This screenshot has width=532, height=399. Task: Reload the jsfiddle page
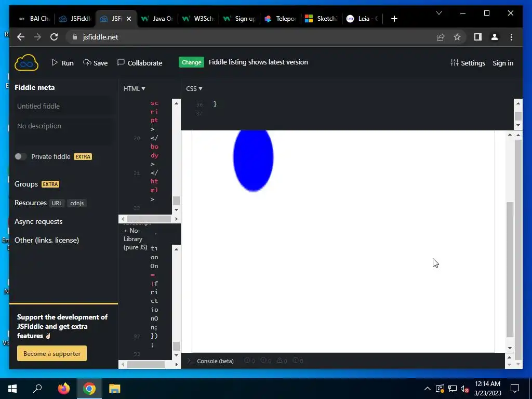click(x=54, y=37)
